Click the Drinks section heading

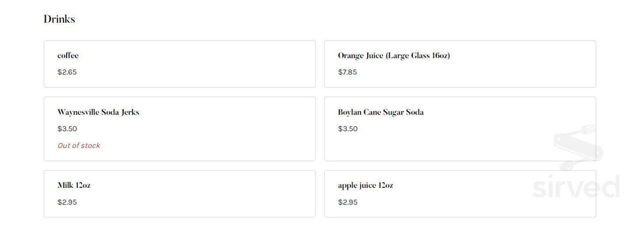coord(59,19)
